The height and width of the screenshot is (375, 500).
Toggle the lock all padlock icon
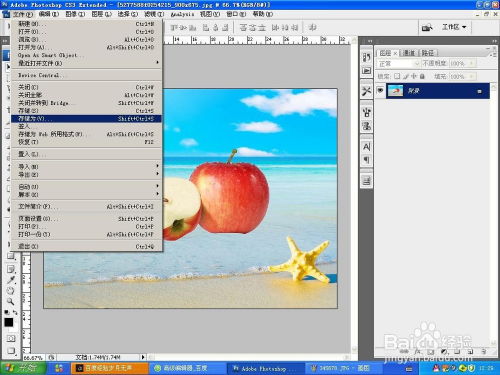pyautogui.click(x=422, y=76)
